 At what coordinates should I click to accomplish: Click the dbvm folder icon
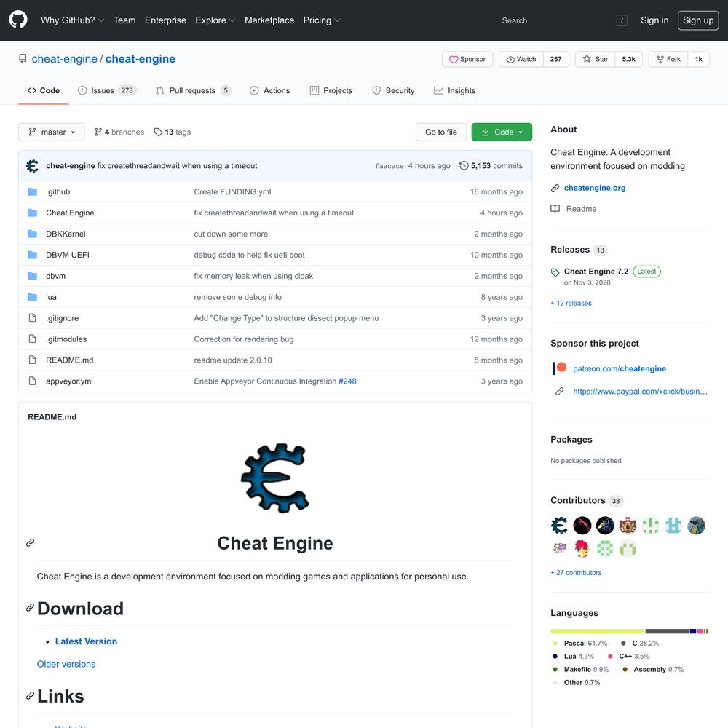point(32,276)
